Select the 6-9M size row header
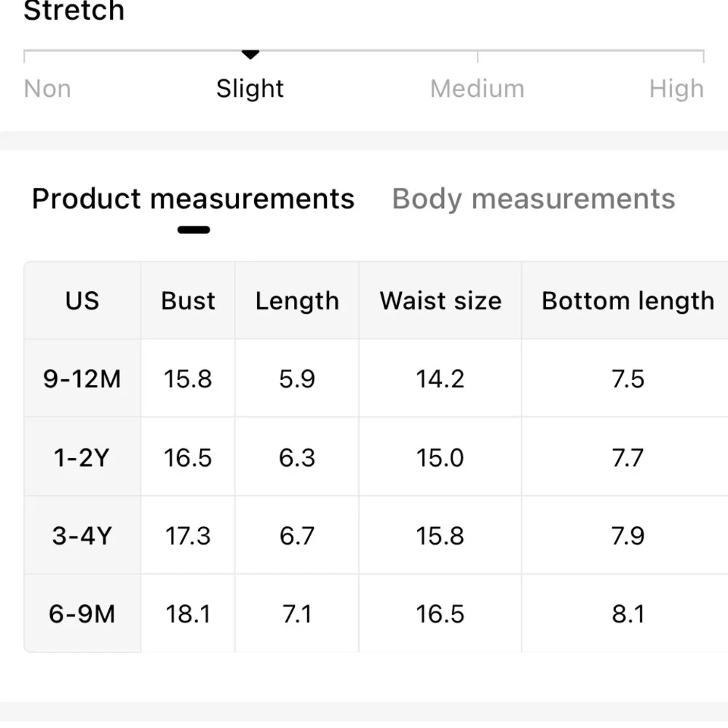 (x=82, y=613)
